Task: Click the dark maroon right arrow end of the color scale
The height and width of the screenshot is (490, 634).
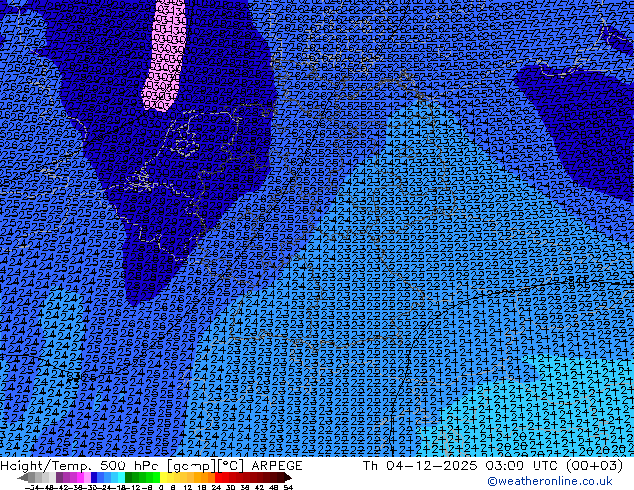Action: tap(287, 477)
